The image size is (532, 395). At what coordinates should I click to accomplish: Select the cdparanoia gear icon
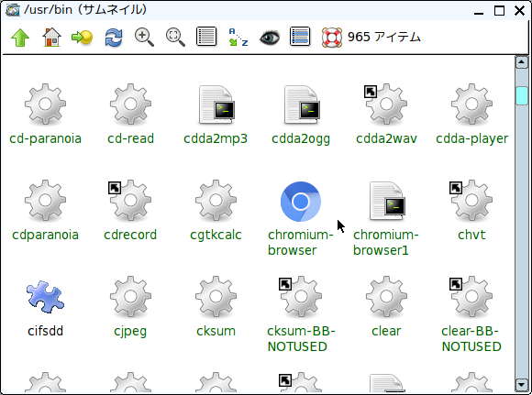45,201
